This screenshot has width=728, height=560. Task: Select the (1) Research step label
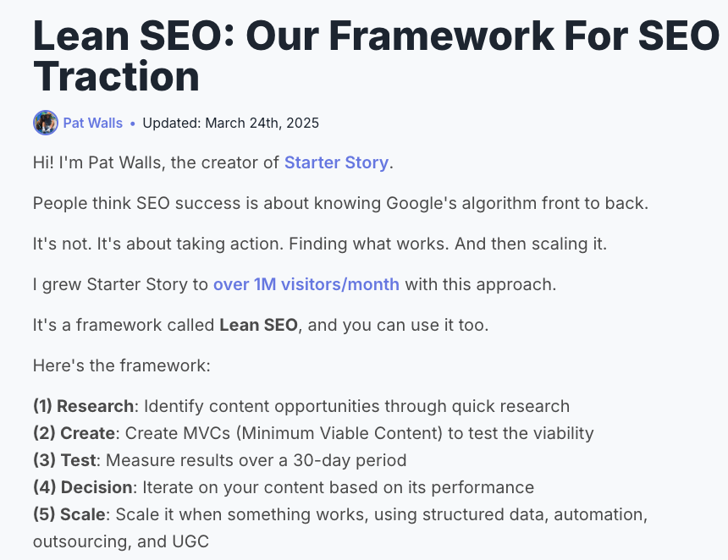pos(83,406)
